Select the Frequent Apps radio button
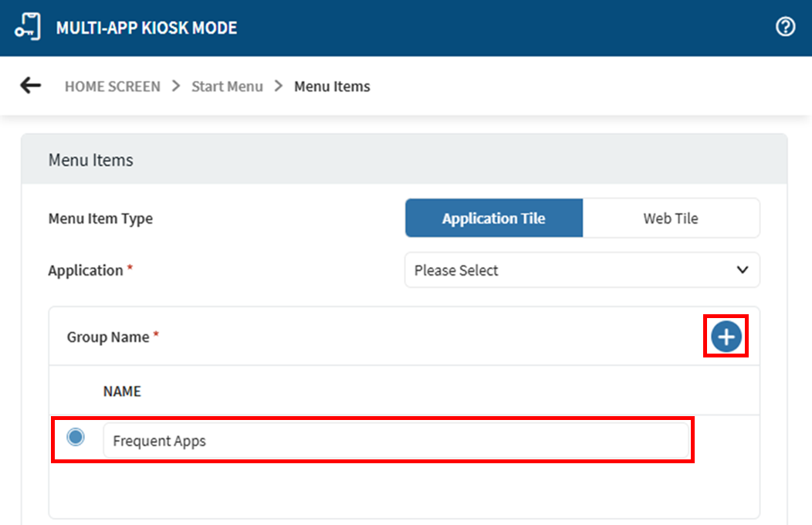Screen dimensions: 812x525 [x=76, y=438]
